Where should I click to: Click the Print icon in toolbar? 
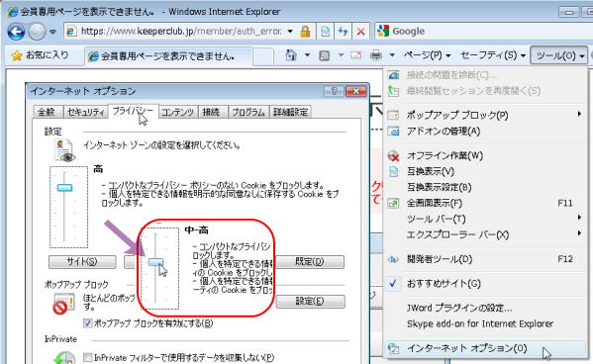pyautogui.click(x=376, y=56)
